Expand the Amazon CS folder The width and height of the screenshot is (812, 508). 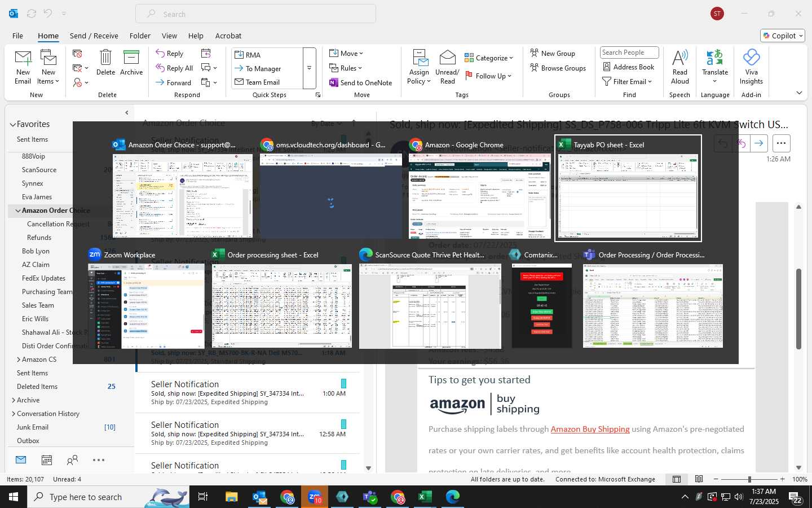tap(19, 360)
